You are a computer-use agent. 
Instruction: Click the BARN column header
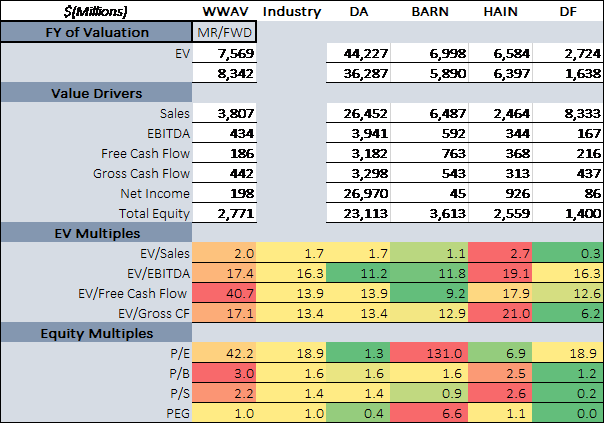click(x=429, y=11)
